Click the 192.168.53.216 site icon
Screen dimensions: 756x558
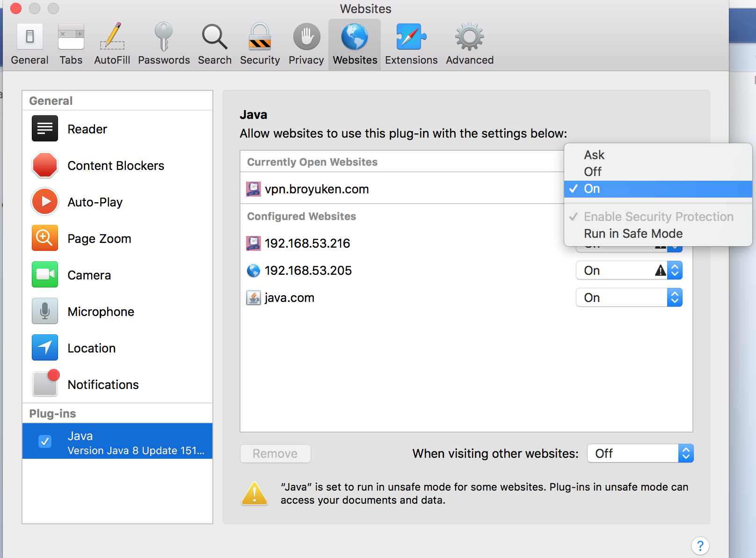254,243
